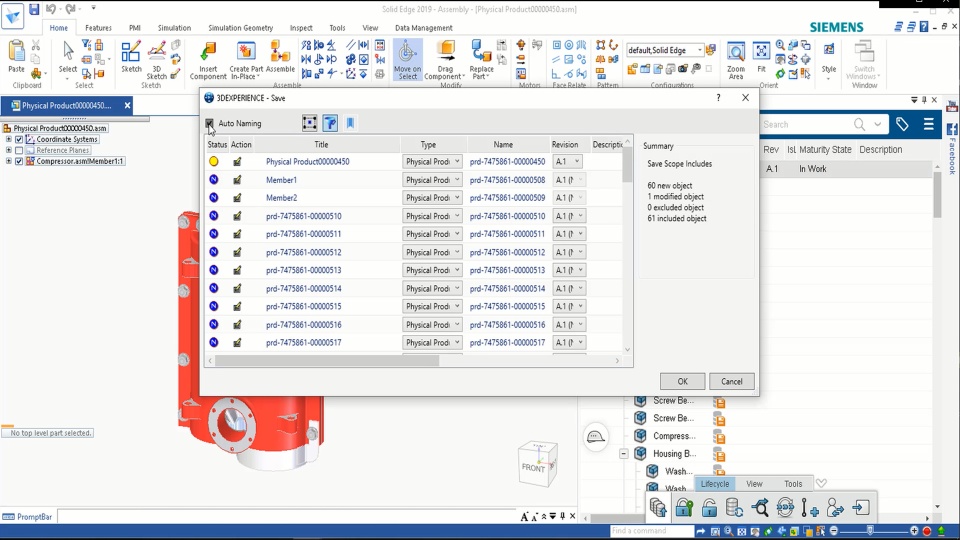Click Drag Component tool

pyautogui.click(x=445, y=60)
